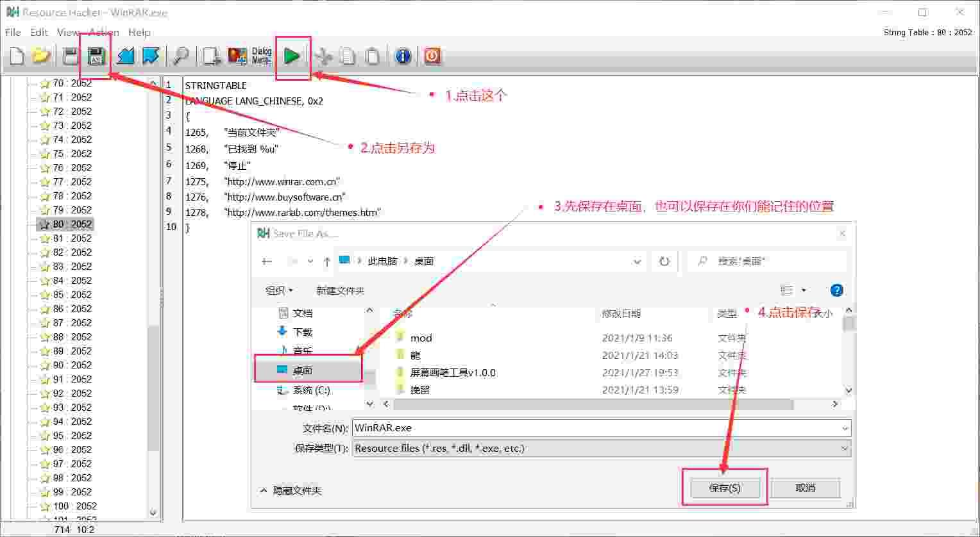Open the Dialog Menu editor icon

point(262,56)
